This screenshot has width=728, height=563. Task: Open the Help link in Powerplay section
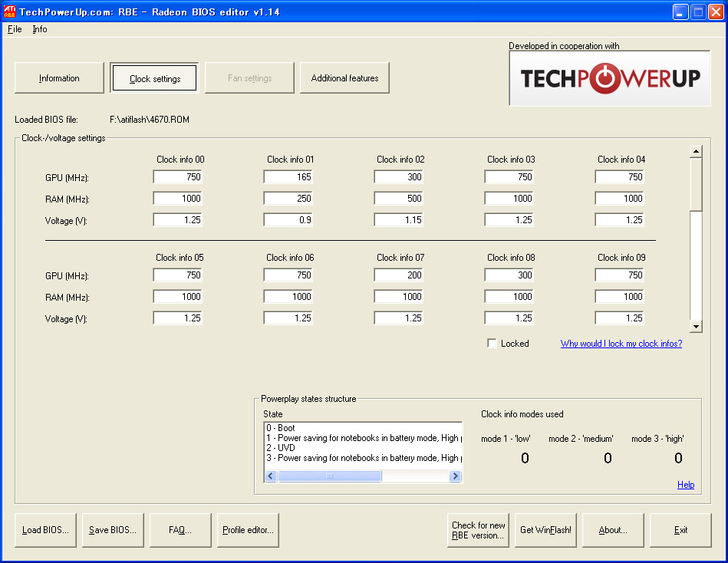coord(685,485)
